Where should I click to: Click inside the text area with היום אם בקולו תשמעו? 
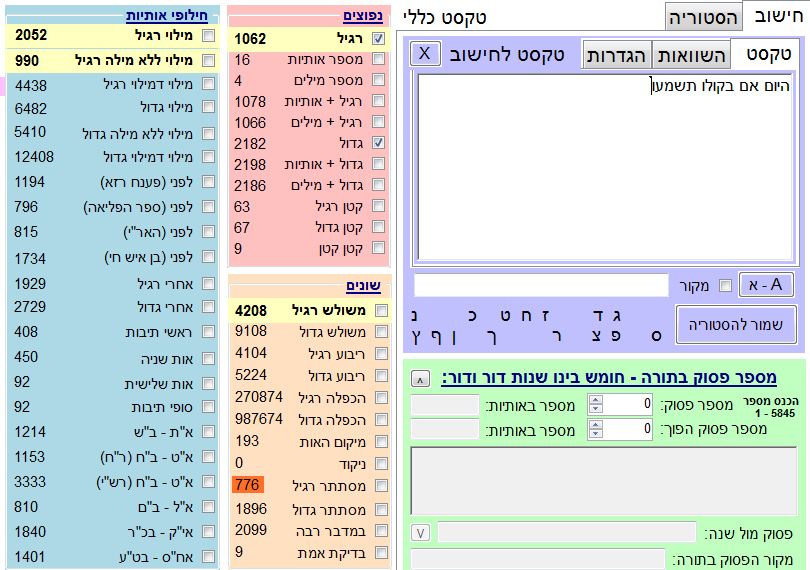point(600,170)
